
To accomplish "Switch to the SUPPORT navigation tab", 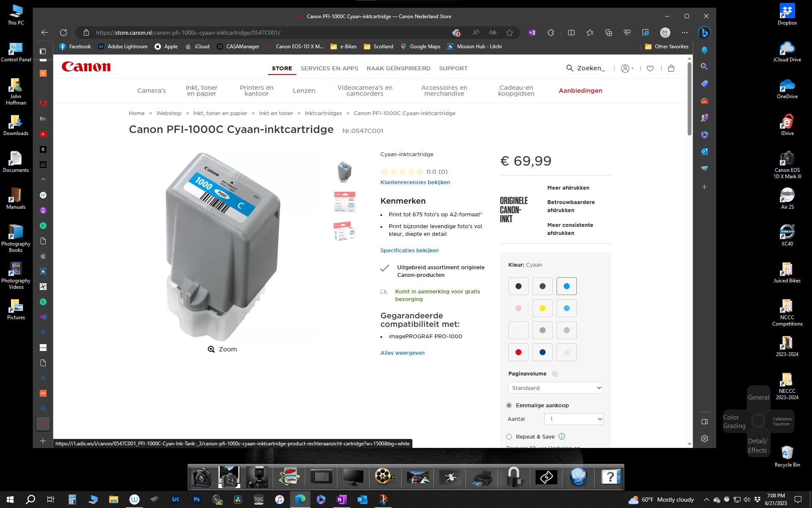I will click(453, 68).
